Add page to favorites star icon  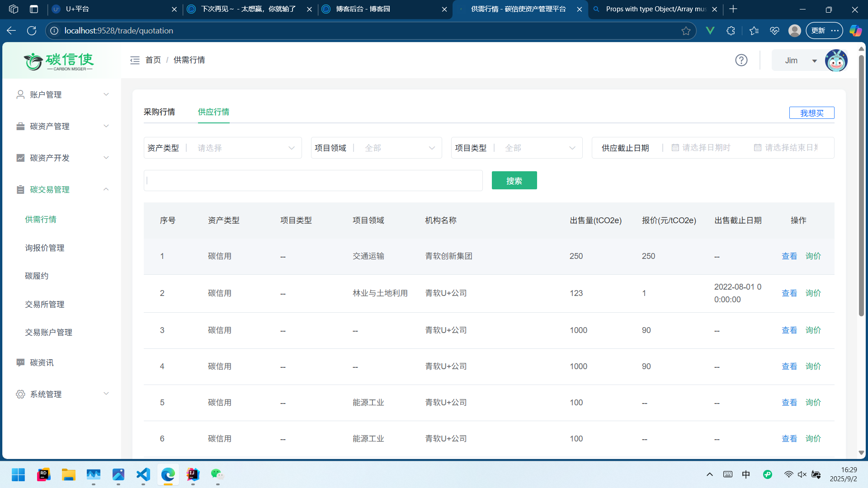pyautogui.click(x=685, y=31)
